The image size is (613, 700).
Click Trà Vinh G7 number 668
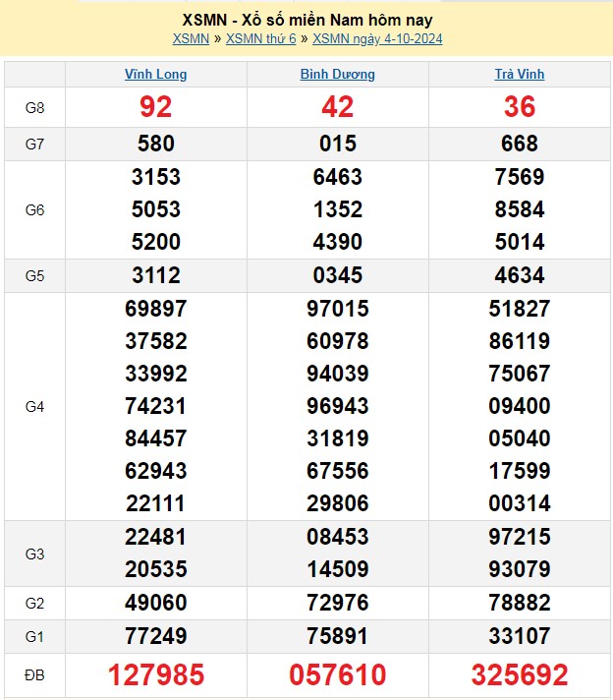point(519,144)
